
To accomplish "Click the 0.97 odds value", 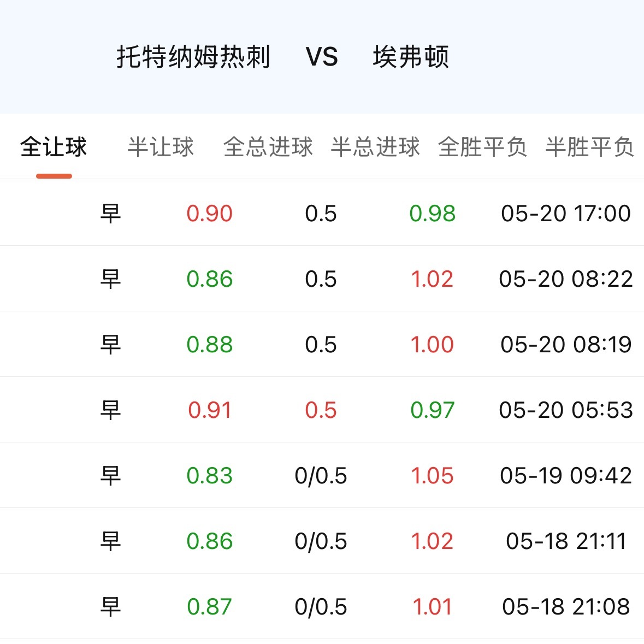I will (433, 410).
